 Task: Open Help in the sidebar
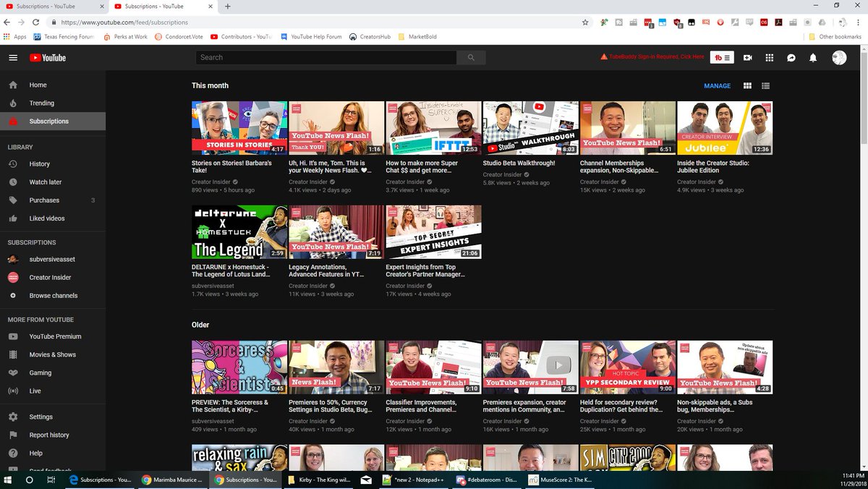tap(53, 453)
